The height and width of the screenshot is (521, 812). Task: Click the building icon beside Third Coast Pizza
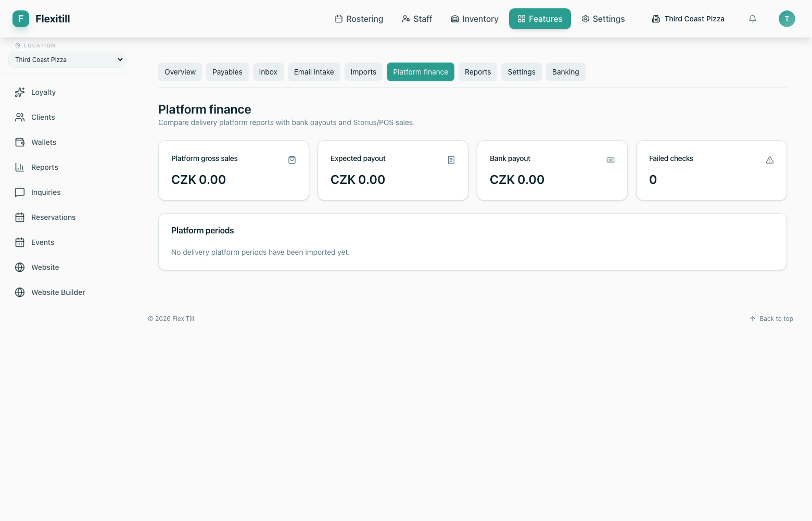[x=656, y=19]
